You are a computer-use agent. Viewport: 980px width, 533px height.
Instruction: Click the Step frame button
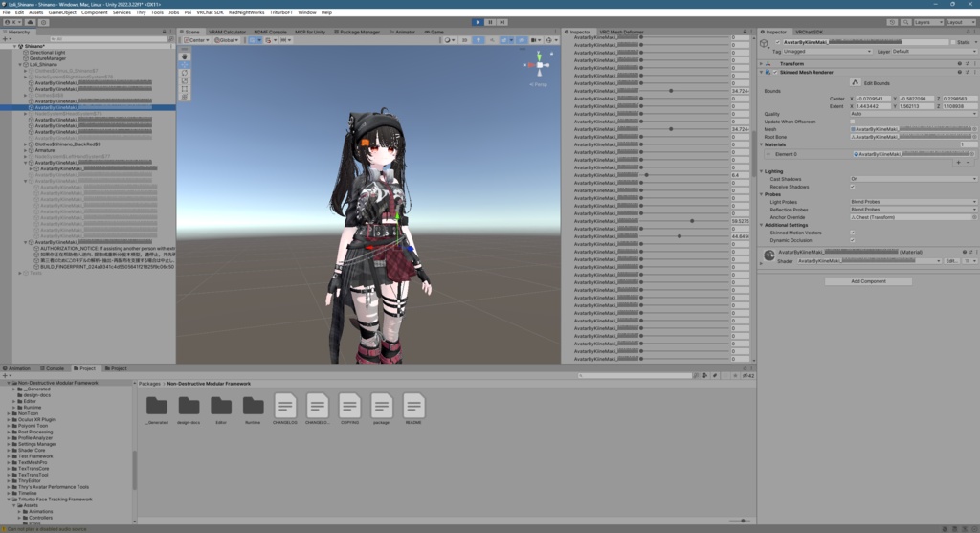pos(501,22)
